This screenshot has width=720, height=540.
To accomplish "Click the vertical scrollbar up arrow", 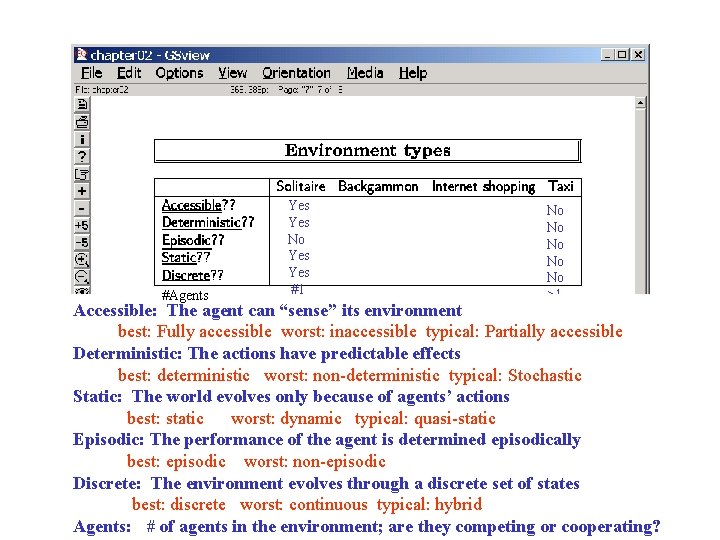I will tap(641, 103).
